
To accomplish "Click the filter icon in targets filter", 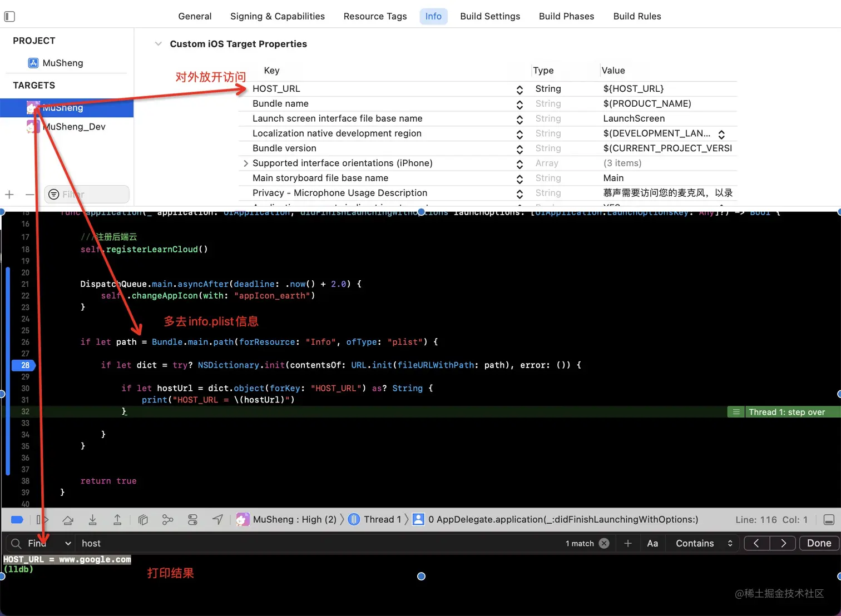I will (x=54, y=195).
